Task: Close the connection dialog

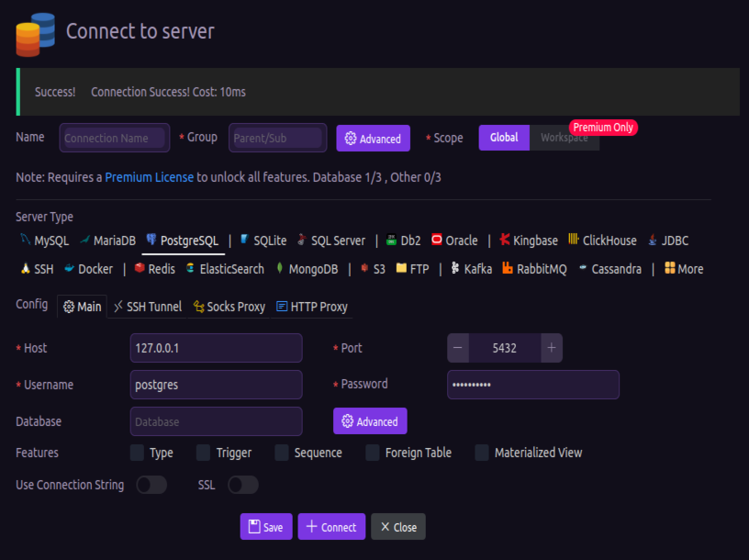Action: [x=398, y=527]
